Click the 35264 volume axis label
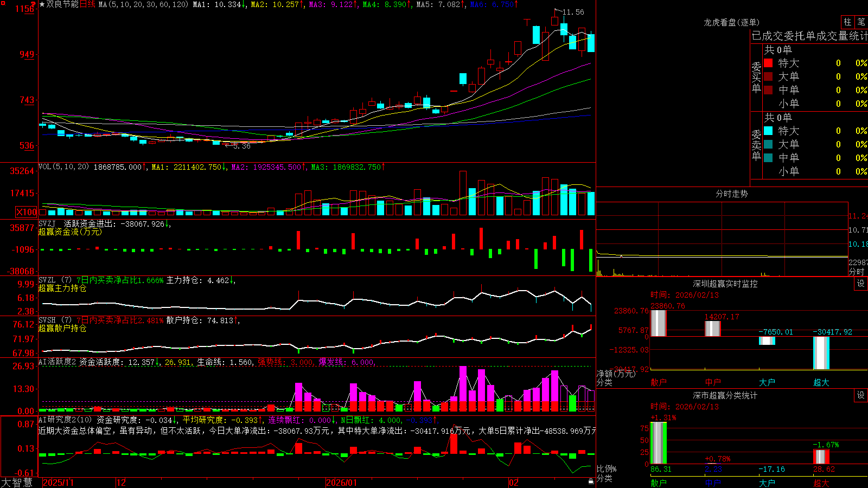The width and height of the screenshot is (868, 488). (22, 171)
